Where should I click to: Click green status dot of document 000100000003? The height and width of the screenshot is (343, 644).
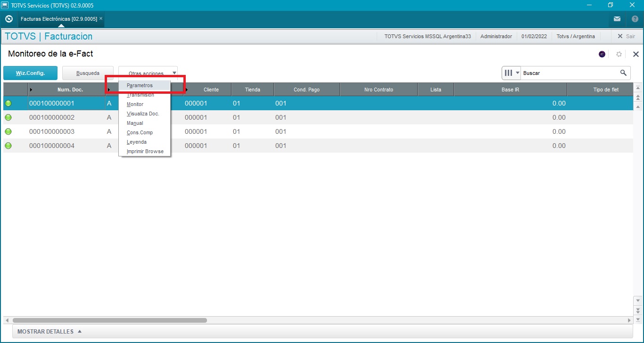pyautogui.click(x=8, y=131)
